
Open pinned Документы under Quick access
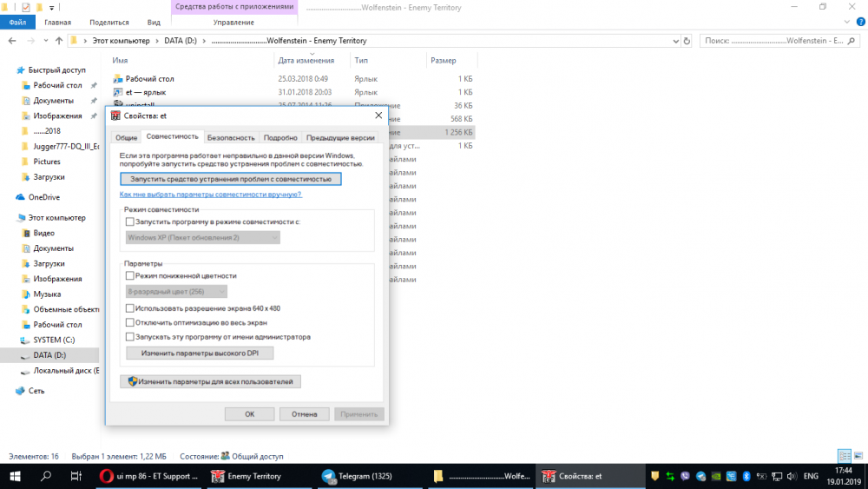point(53,100)
